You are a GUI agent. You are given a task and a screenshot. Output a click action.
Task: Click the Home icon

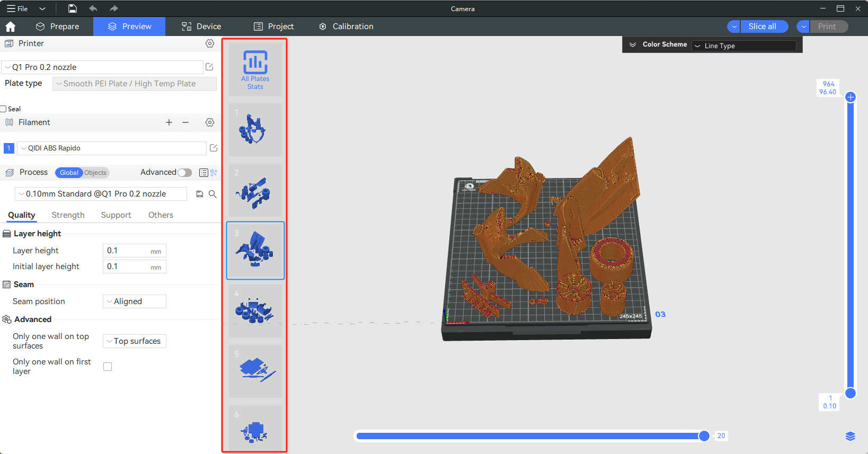11,26
